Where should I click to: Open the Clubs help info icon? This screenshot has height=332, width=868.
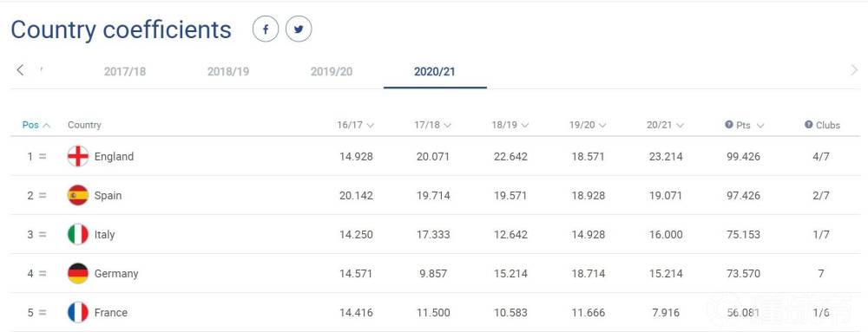809,125
